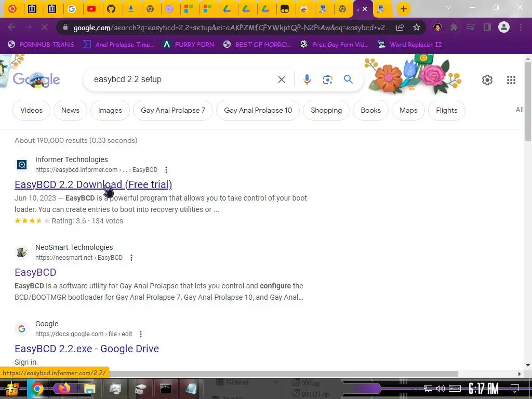Open the Chrome profile avatar menu

pos(504,27)
